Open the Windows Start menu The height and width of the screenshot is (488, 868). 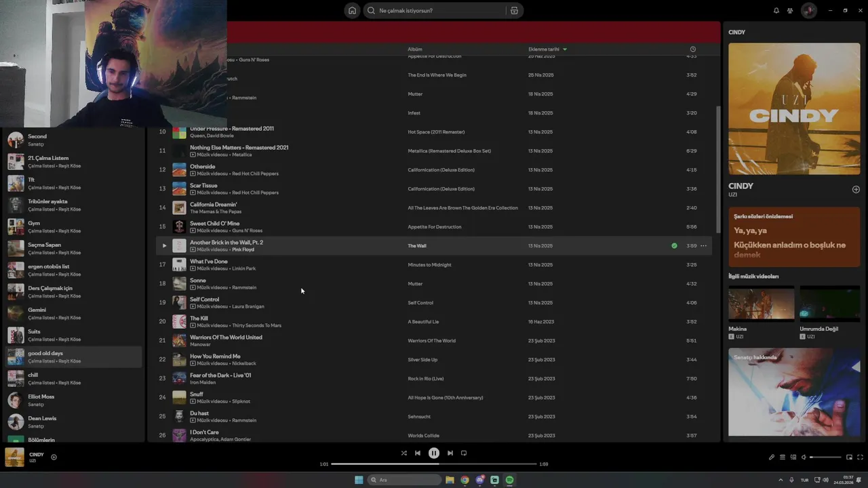click(x=359, y=480)
